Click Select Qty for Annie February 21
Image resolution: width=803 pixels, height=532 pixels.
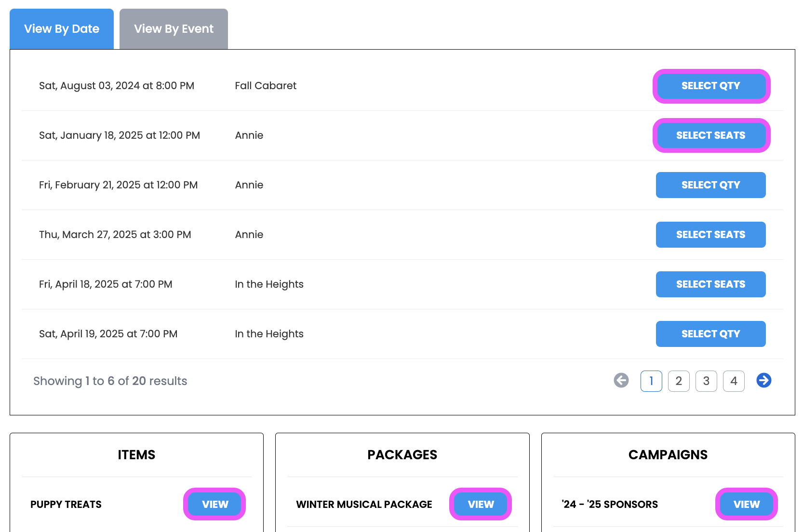[711, 185]
